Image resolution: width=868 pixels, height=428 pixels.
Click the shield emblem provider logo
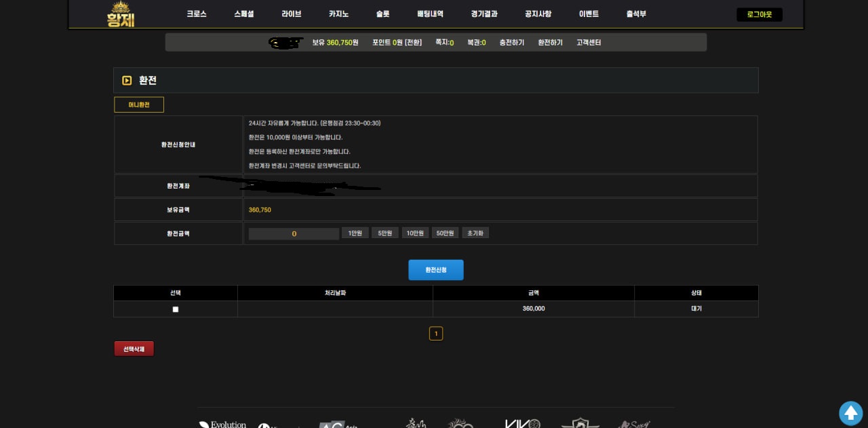(x=580, y=423)
